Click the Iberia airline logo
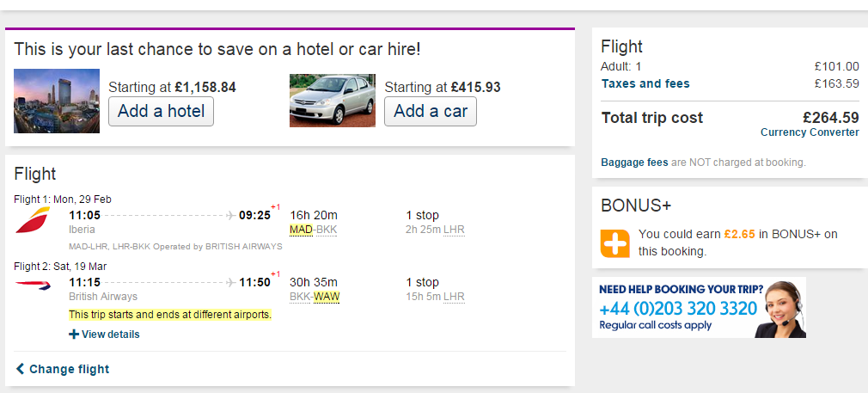This screenshot has width=868, height=393. pyautogui.click(x=33, y=219)
